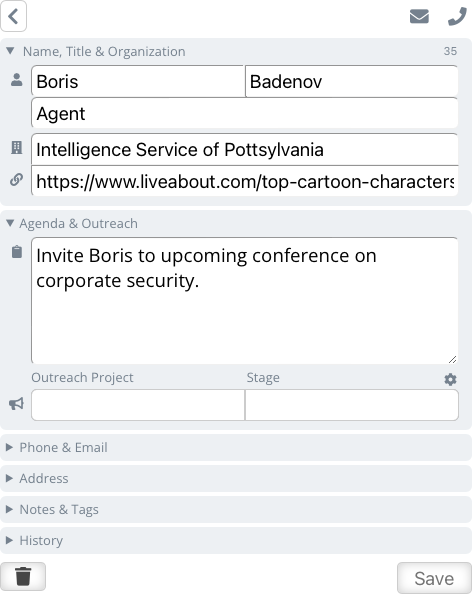The height and width of the screenshot is (594, 472).
Task: Collapse the Agenda & Outreach section
Action: click(72, 224)
